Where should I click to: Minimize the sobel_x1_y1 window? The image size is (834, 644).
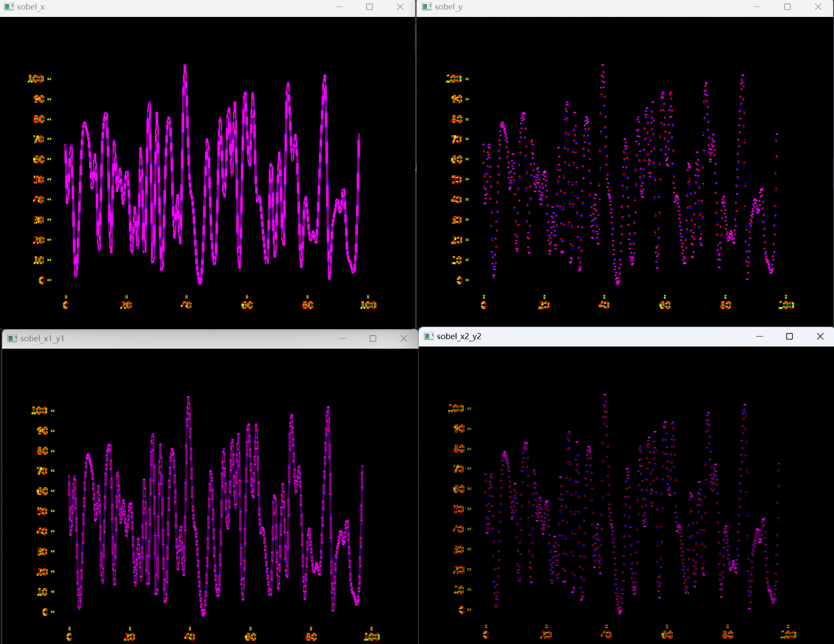click(x=343, y=338)
